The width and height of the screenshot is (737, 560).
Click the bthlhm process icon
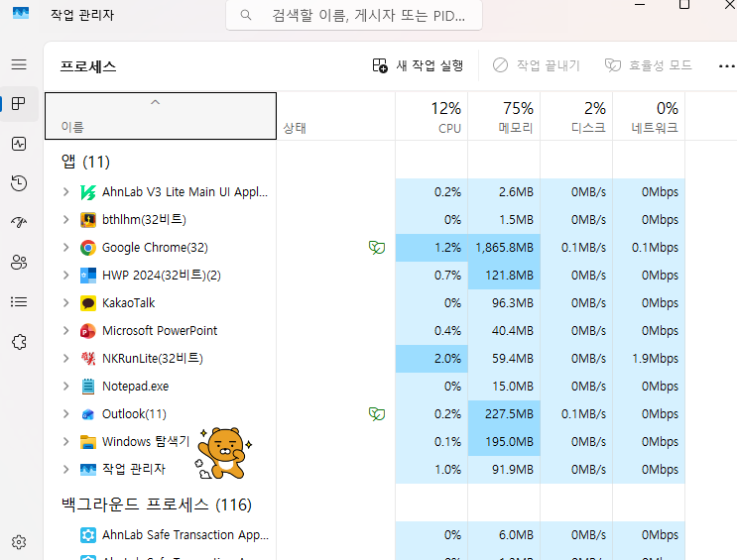click(88, 220)
